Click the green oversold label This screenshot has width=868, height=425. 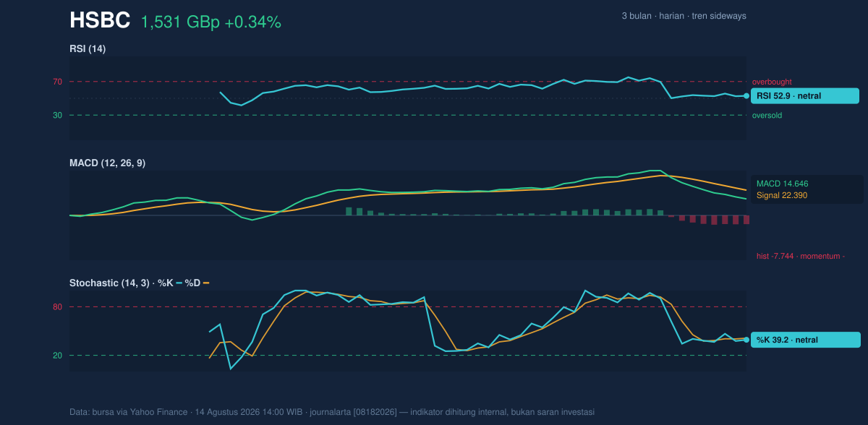pyautogui.click(x=767, y=115)
